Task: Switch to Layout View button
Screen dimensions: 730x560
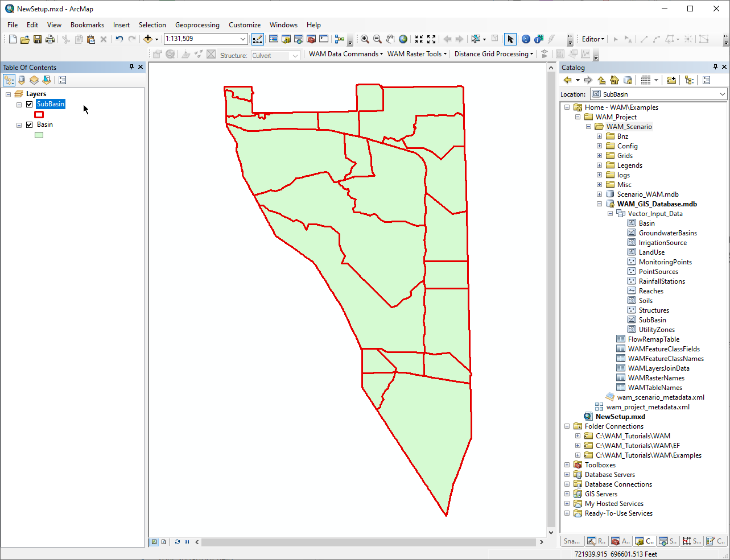Action: 164,542
